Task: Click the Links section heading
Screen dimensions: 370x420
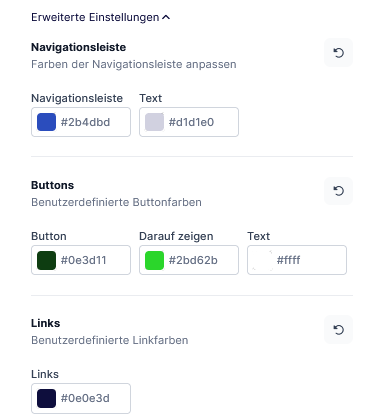Action: [46, 323]
